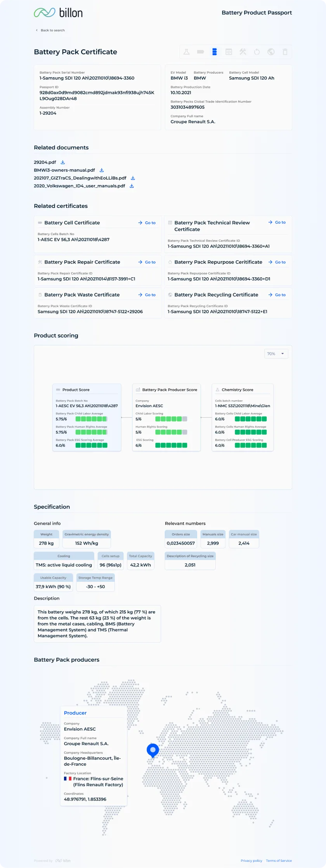Click the production date 10.10.2021
Image resolution: width=326 pixels, height=868 pixels.
[x=181, y=93]
